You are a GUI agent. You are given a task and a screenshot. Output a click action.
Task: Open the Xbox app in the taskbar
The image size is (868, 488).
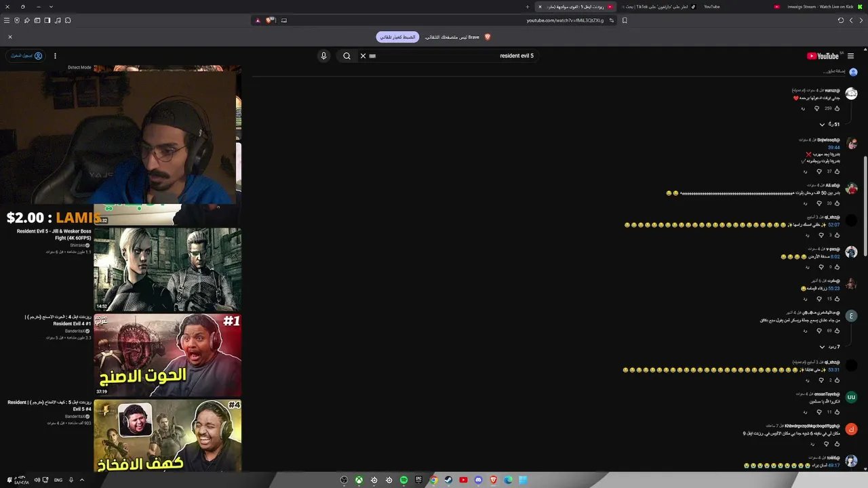tap(359, 480)
